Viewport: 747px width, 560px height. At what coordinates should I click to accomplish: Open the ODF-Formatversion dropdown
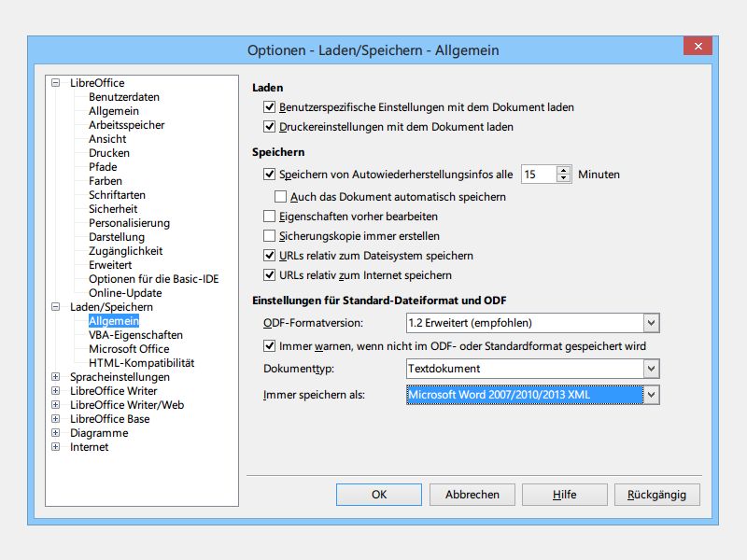[x=651, y=323]
